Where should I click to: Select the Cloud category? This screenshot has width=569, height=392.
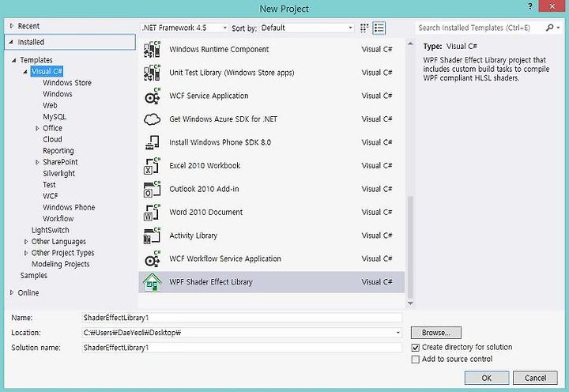pos(52,139)
